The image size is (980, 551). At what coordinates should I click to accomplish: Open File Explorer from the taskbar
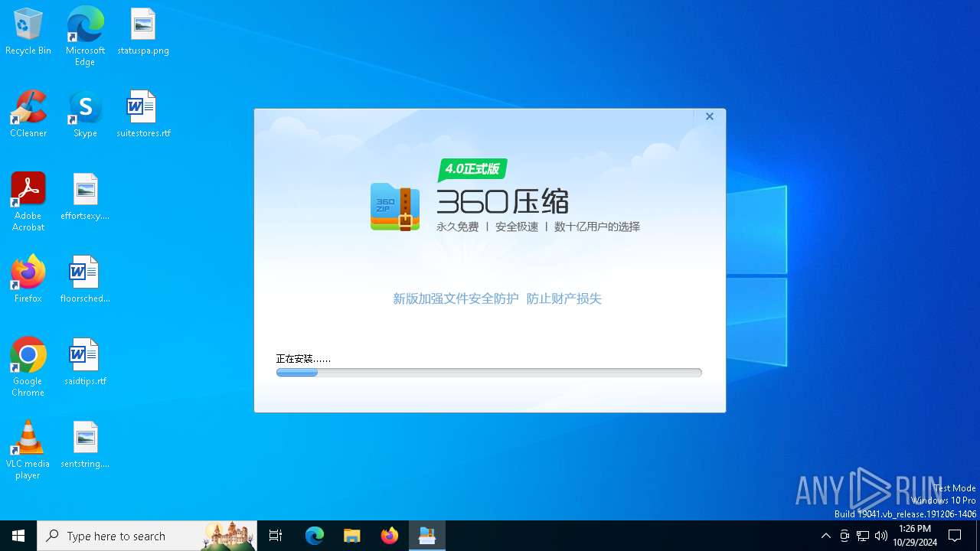click(x=352, y=536)
